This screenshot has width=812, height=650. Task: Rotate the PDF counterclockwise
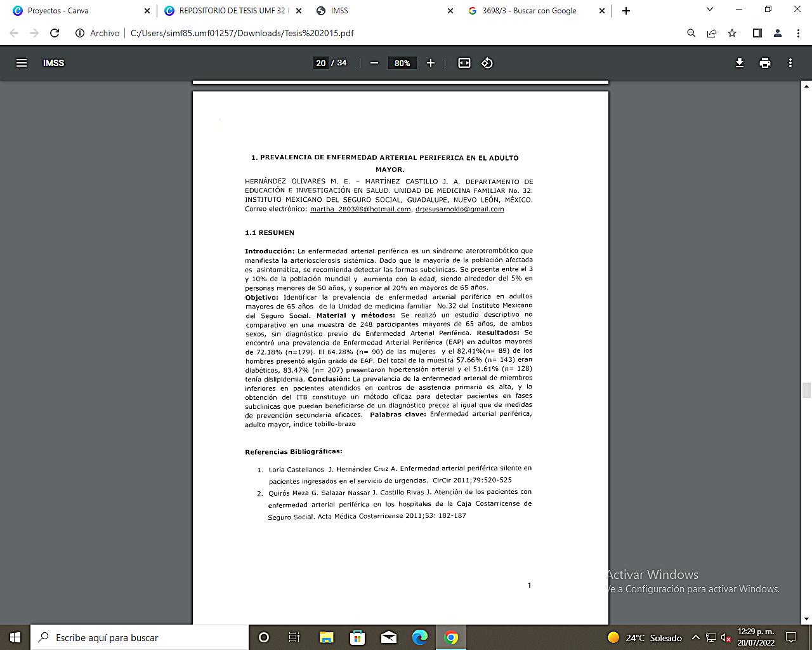(487, 63)
